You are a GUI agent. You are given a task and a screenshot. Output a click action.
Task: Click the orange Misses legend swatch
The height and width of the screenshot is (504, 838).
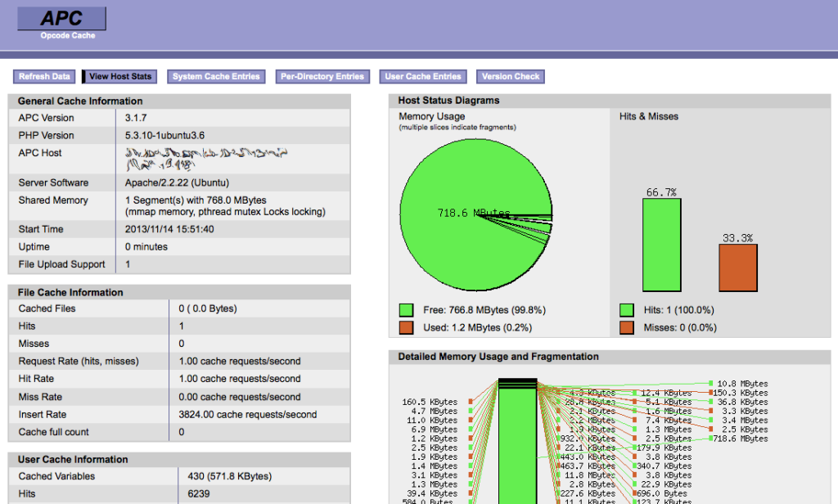coord(626,327)
